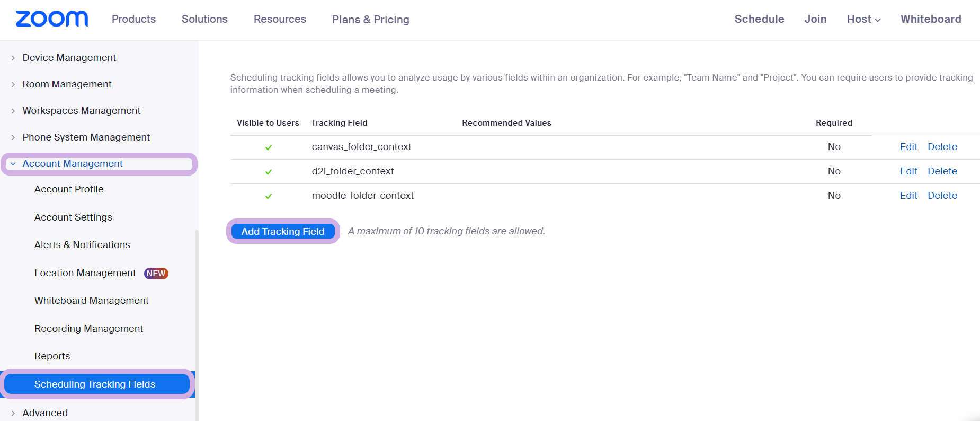Go to Whiteboard in top navigation
The width and height of the screenshot is (980, 421).
pyautogui.click(x=930, y=19)
